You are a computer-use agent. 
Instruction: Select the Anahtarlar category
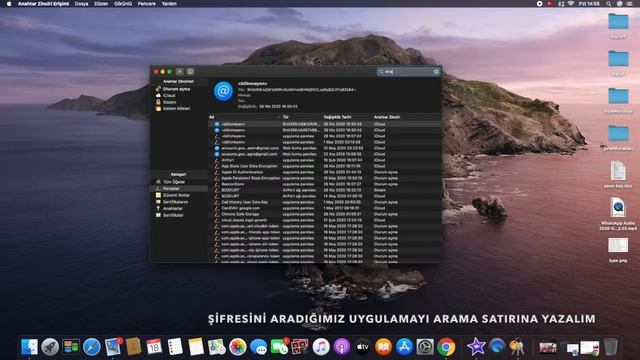172,209
